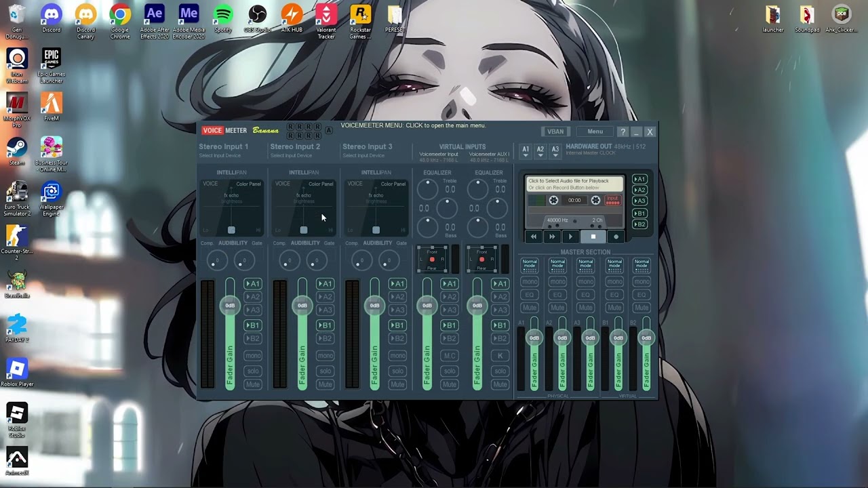Screen dimensions: 868x488
Task: Open Epic Games Launcher shortcut
Action: (52, 66)
